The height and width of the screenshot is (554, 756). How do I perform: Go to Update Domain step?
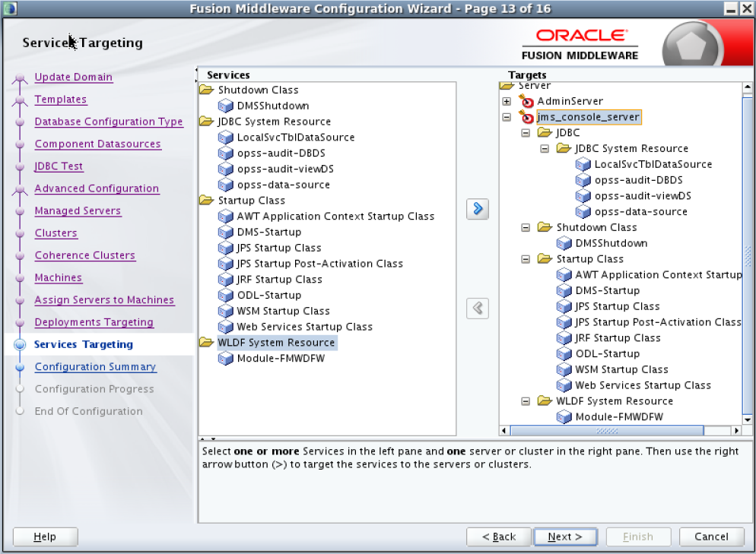(73, 77)
